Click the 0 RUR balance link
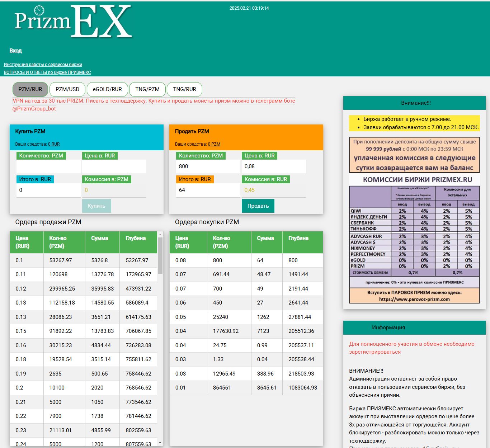The image size is (490, 448). click(x=54, y=144)
